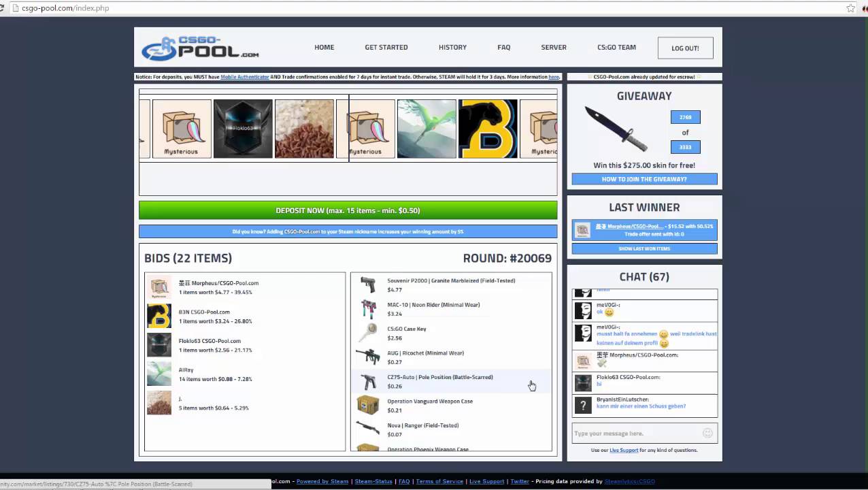
Task: Click the blue 'Did you know?' tip bar
Action: point(348,231)
